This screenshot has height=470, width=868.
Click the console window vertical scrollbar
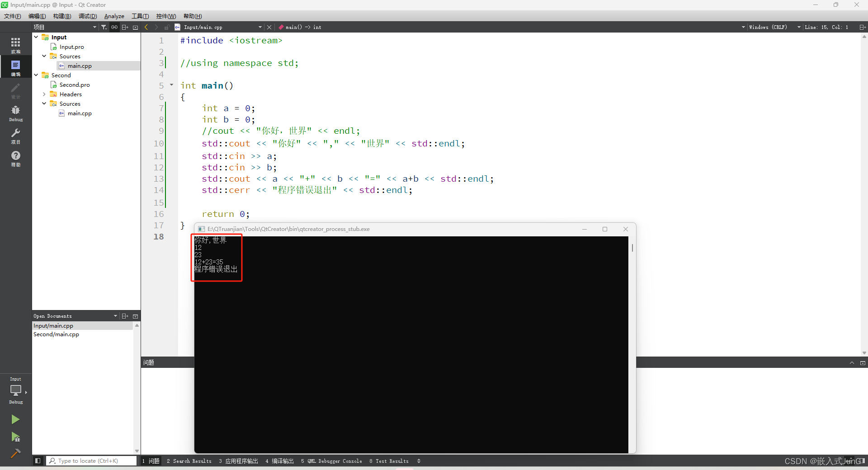pos(632,248)
